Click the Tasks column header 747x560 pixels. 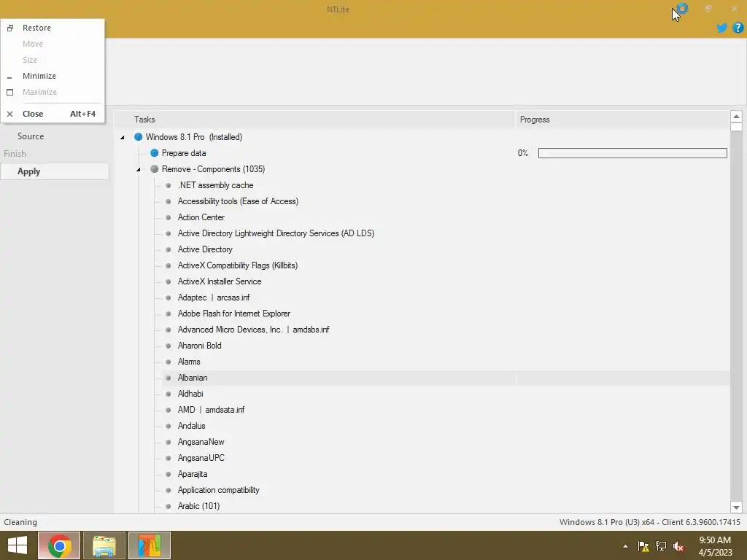[314, 120]
